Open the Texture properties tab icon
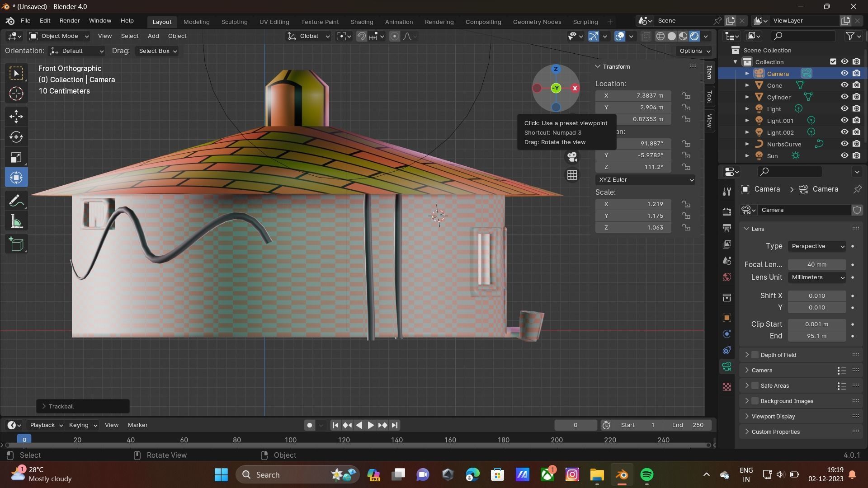The width and height of the screenshot is (868, 488). (x=726, y=387)
